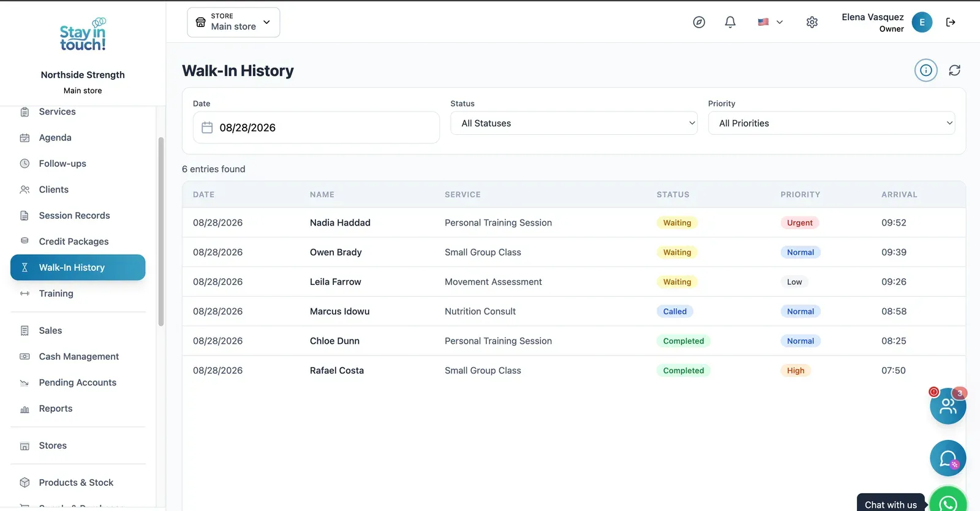
Task: Open Products & Stock
Action: coord(78,483)
